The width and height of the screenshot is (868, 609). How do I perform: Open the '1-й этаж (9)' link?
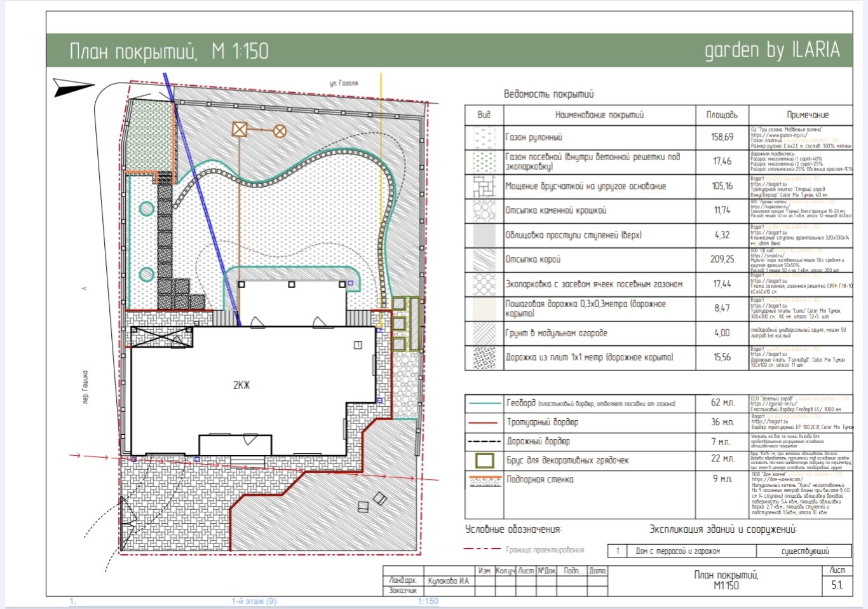254,601
